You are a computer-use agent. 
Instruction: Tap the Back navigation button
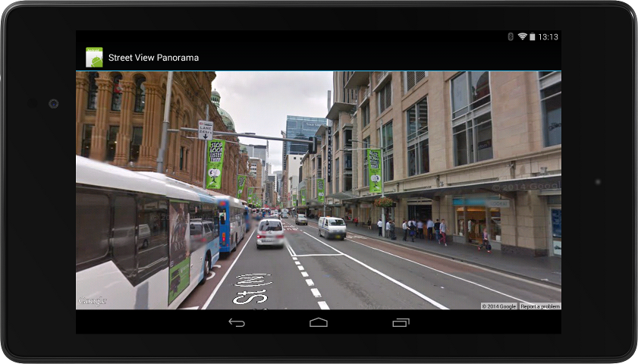[x=237, y=322]
